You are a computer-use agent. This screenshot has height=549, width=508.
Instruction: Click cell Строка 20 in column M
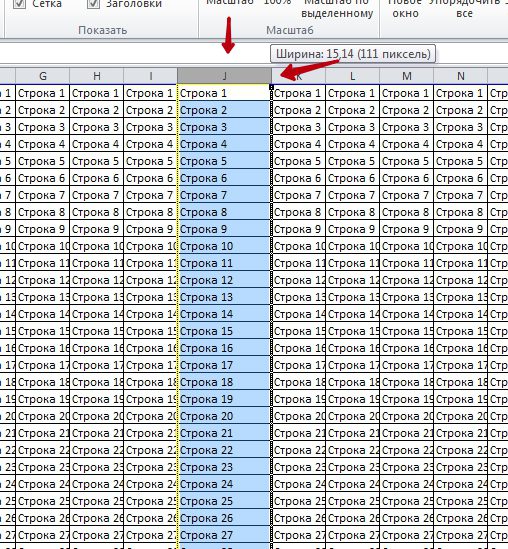406,416
